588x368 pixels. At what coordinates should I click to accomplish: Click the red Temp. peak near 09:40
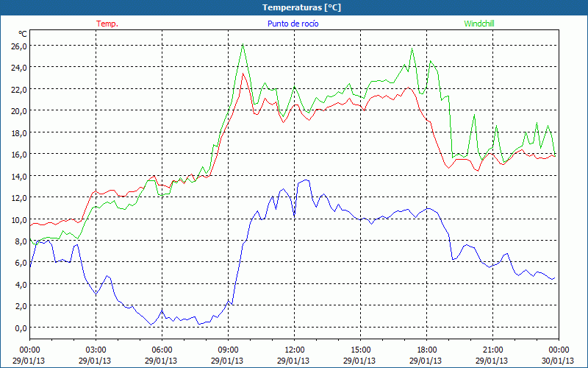pyautogui.click(x=243, y=74)
